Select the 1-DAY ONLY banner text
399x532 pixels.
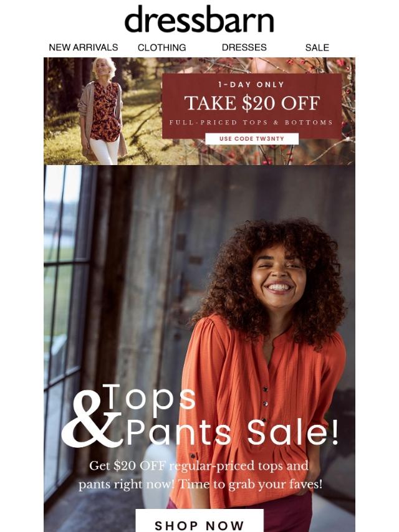pyautogui.click(x=251, y=85)
